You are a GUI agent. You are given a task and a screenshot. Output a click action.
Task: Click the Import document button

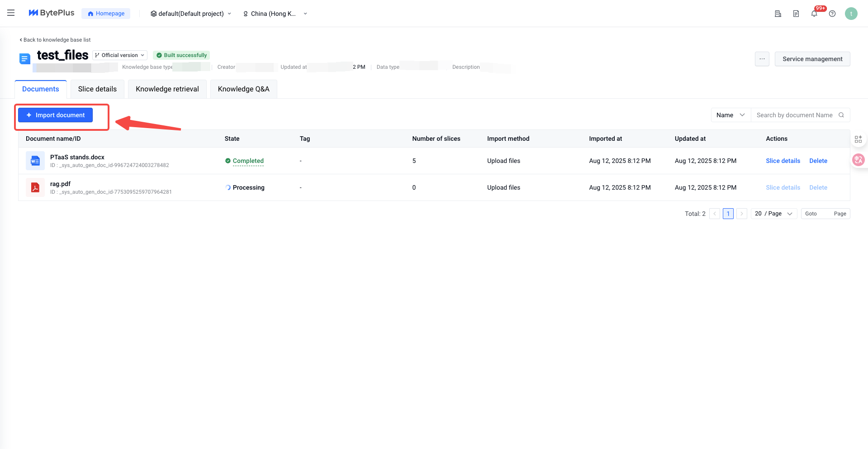point(56,115)
